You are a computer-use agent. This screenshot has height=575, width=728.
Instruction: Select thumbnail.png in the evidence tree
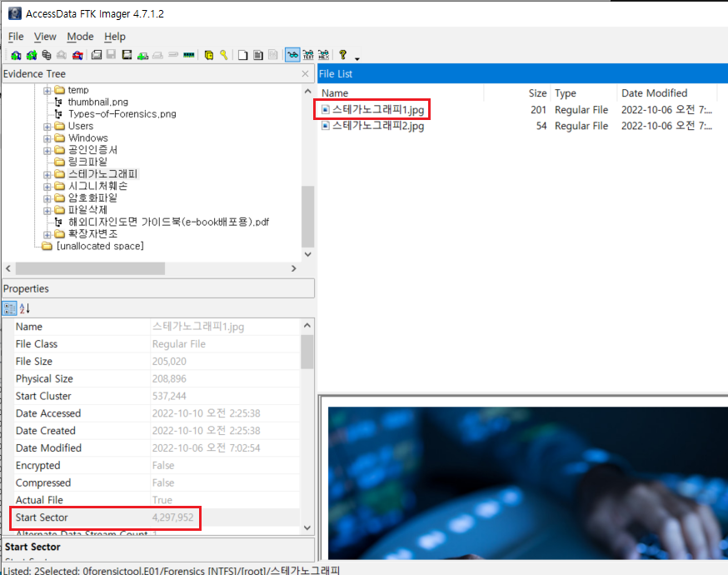tap(98, 102)
